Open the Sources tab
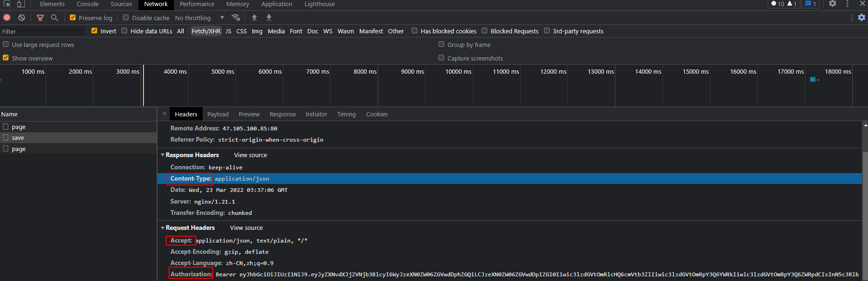 [121, 4]
